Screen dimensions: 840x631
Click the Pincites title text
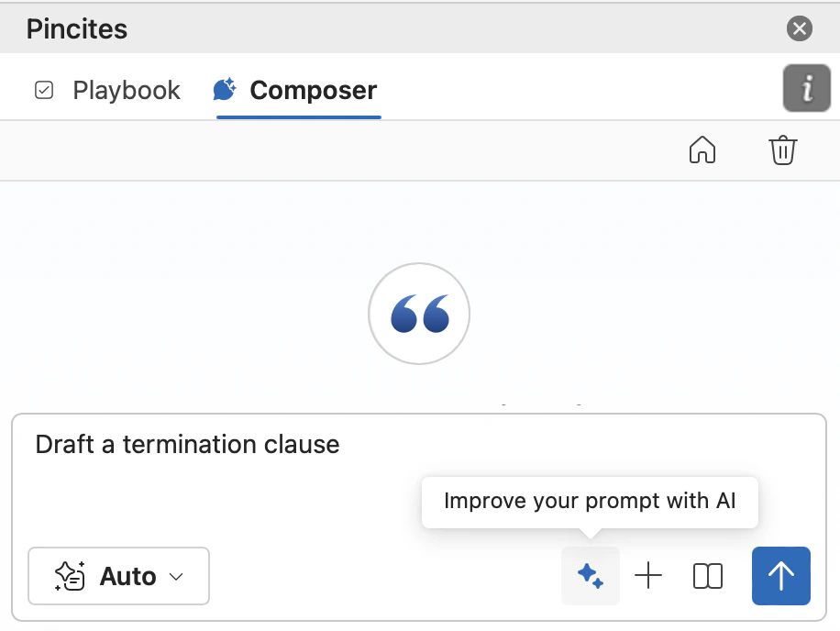pyautogui.click(x=76, y=28)
